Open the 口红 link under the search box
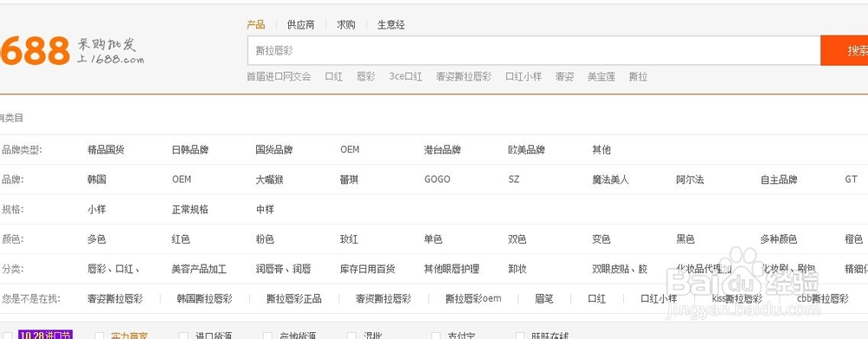Image resolution: width=868 pixels, height=339 pixels. pyautogui.click(x=334, y=77)
